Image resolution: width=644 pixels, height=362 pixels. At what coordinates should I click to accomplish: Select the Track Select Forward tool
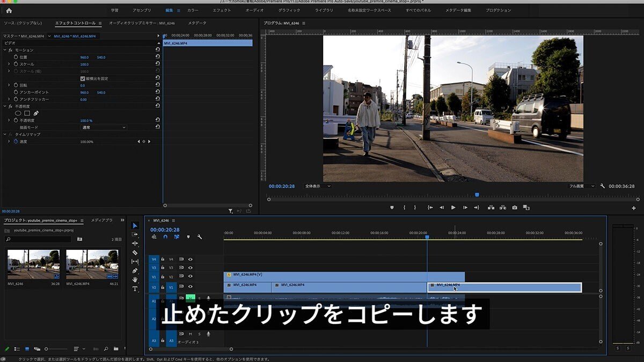(135, 234)
